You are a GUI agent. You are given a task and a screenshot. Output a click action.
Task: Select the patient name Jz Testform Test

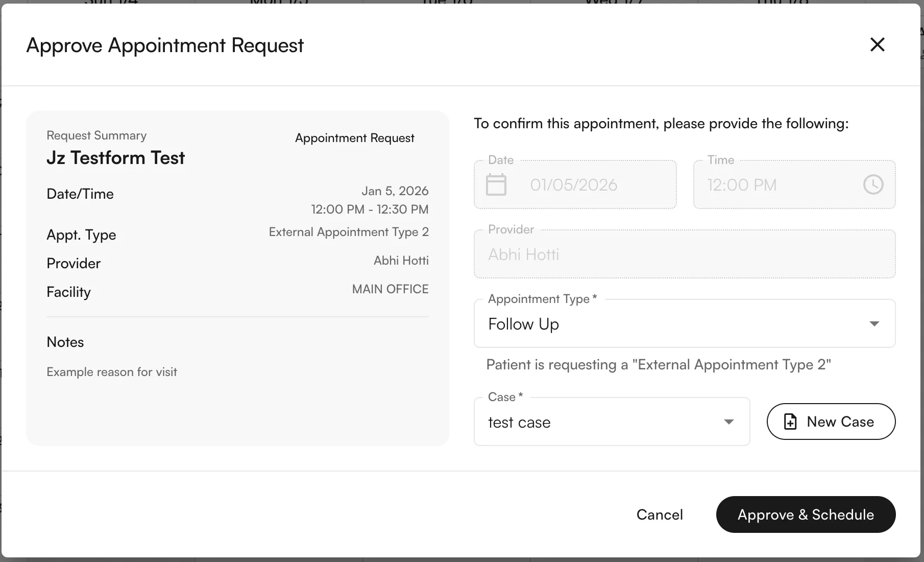[x=115, y=157]
